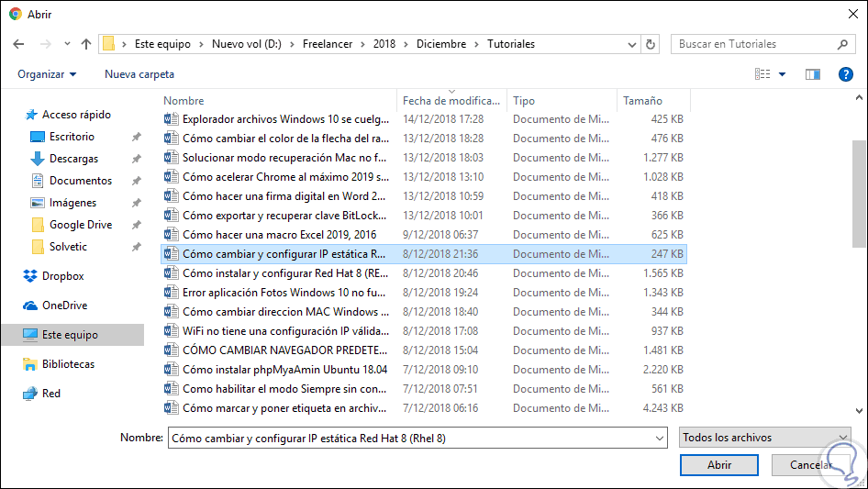Create a folder with Nueva carpeta

coord(139,74)
